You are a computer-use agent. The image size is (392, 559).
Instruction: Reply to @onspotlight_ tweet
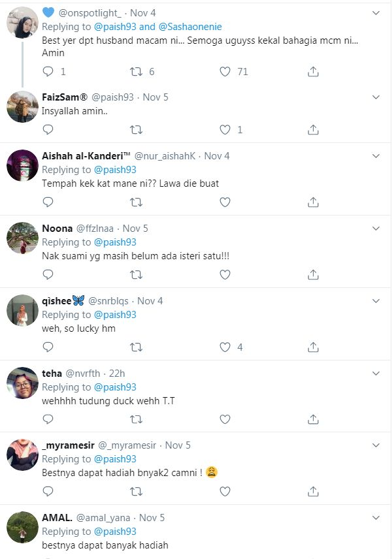click(x=48, y=72)
